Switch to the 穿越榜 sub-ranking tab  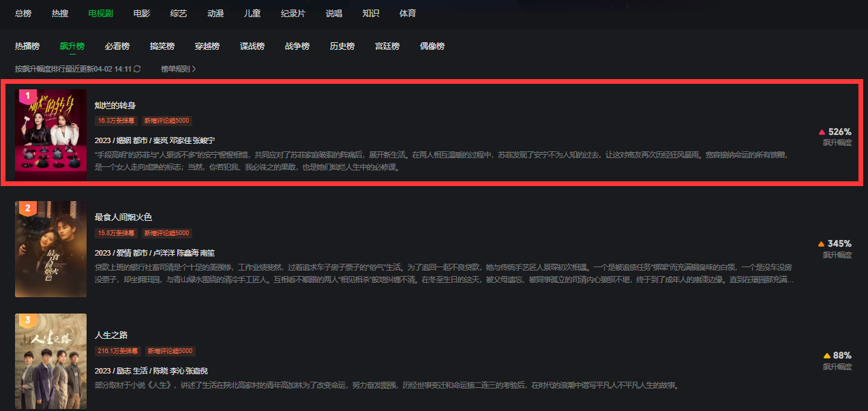[x=207, y=46]
